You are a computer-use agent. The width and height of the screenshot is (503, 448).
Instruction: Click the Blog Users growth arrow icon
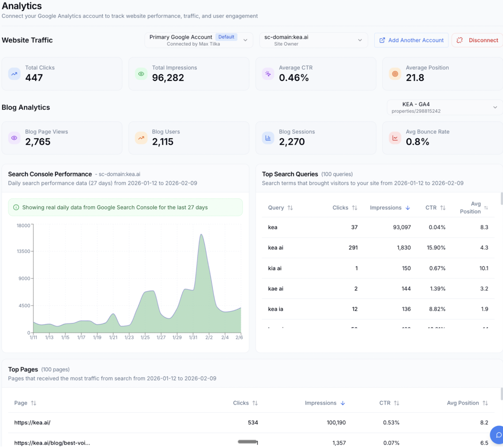pyautogui.click(x=141, y=138)
